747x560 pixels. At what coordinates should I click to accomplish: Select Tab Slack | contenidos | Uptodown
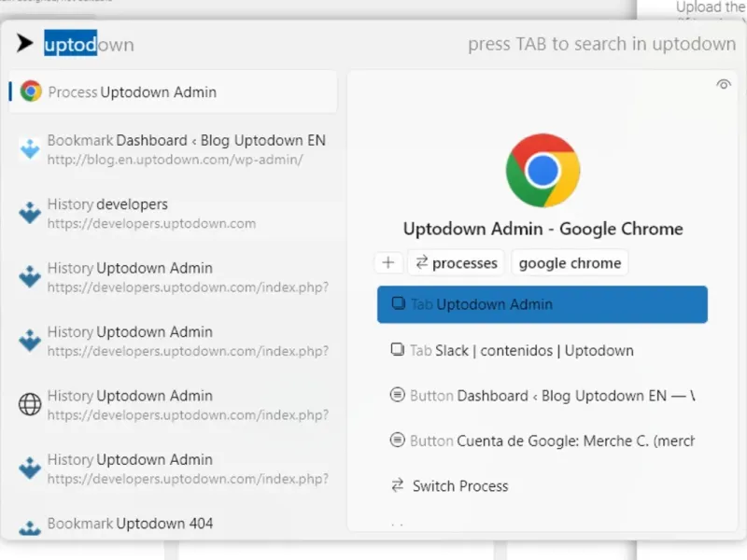(x=543, y=351)
